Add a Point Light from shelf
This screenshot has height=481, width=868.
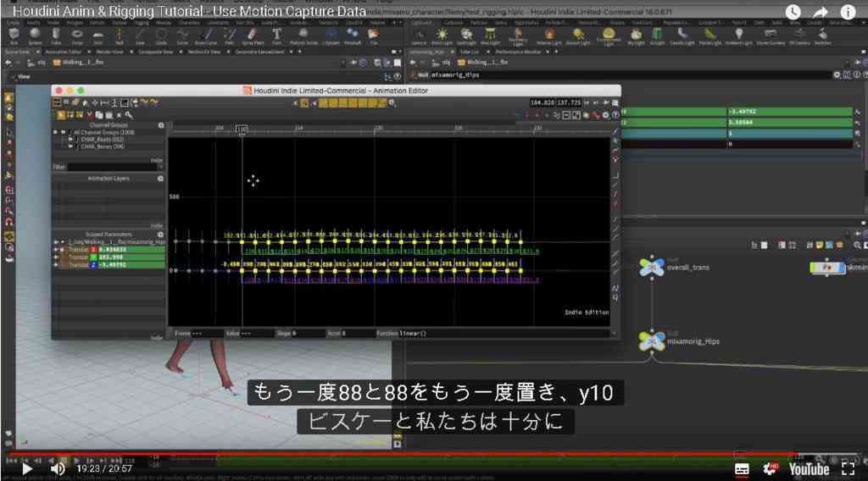point(442,36)
